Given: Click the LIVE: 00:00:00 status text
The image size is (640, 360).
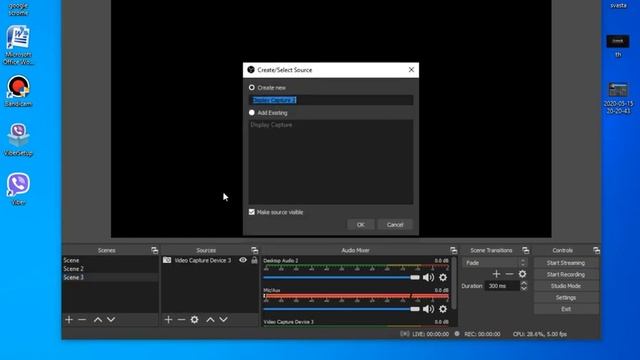Looking at the screenshot, I should click(430, 334).
